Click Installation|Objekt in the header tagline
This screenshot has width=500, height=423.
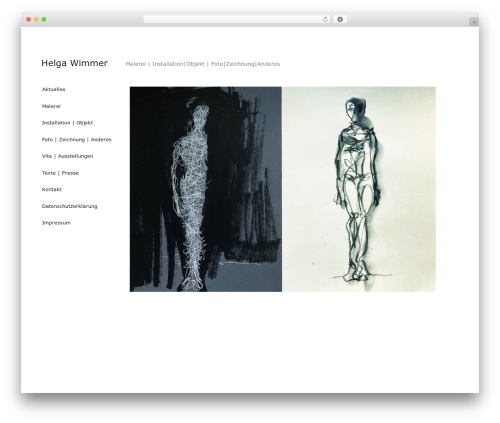click(x=178, y=64)
